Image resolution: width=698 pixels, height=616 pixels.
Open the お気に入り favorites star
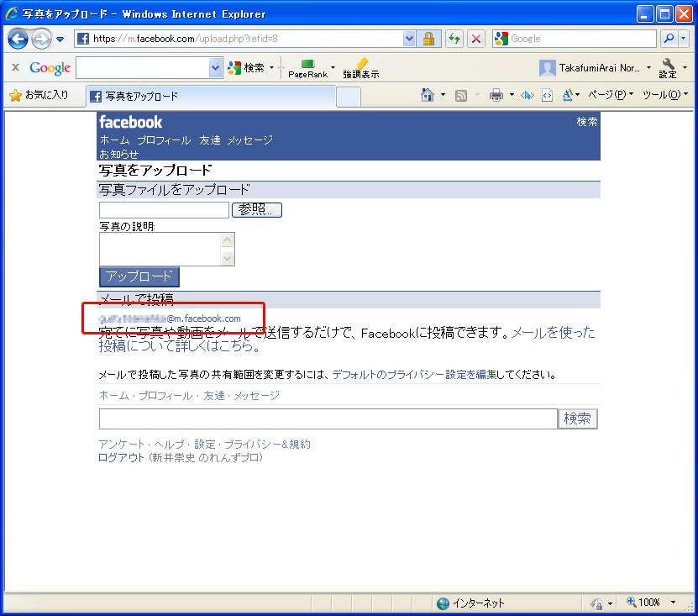39,95
